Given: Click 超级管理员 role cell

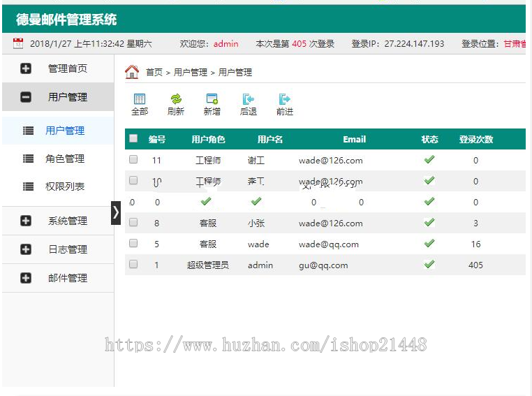Looking at the screenshot, I should [x=208, y=265].
